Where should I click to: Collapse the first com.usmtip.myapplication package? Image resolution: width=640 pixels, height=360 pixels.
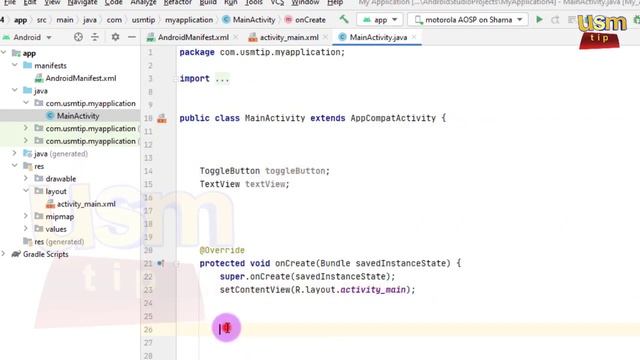[x=26, y=103]
